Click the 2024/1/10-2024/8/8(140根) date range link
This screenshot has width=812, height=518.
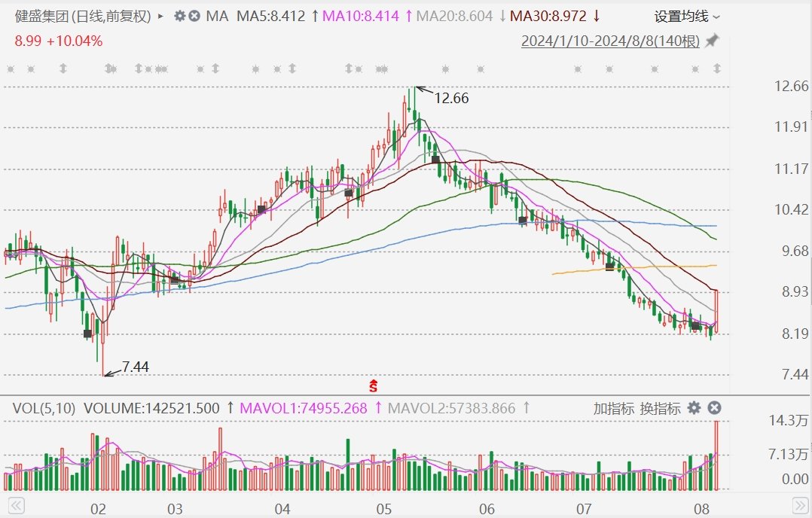(x=610, y=41)
